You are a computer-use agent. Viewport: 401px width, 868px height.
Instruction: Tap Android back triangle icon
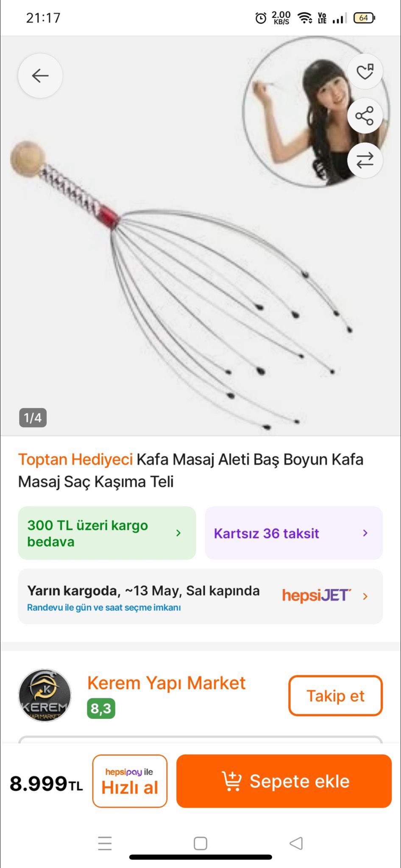(x=296, y=843)
